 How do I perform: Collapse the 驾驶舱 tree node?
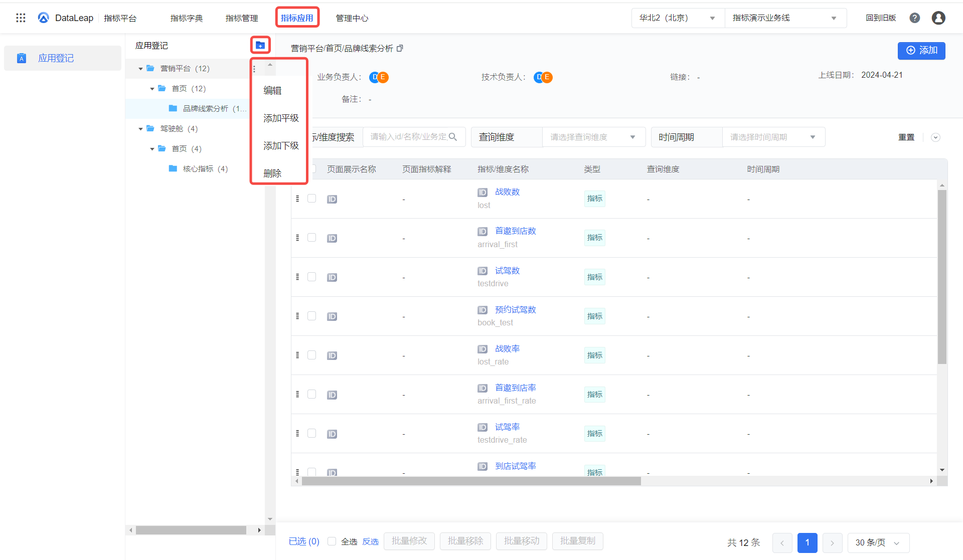tap(141, 129)
